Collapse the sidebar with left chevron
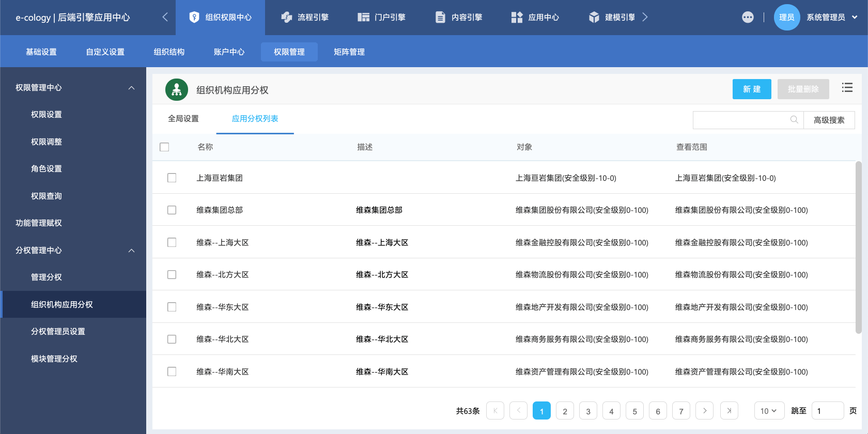This screenshot has height=434, width=868. [x=165, y=17]
